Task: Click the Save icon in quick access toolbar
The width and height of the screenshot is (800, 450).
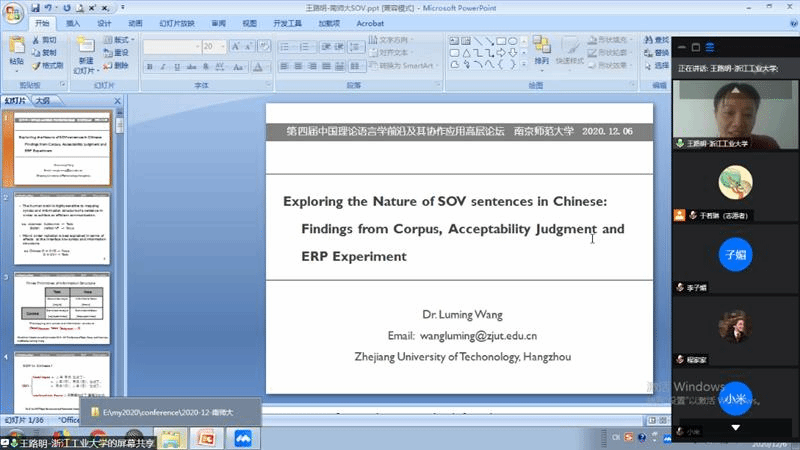Action: [x=35, y=7]
